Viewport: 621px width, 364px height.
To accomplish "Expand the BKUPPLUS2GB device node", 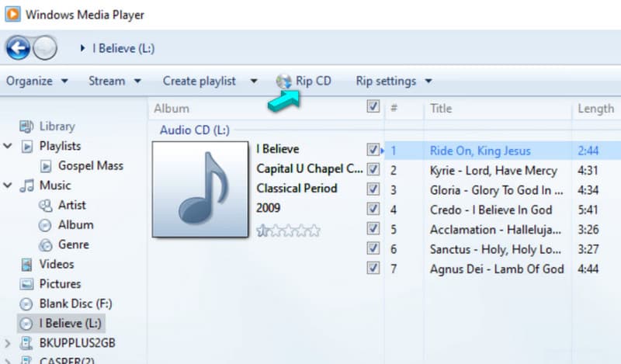I will (x=8, y=343).
